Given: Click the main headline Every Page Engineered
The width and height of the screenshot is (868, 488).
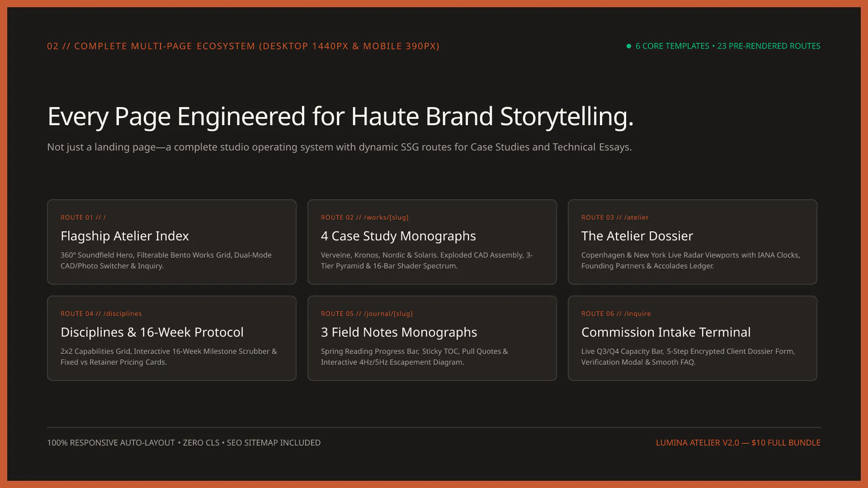Looking at the screenshot, I should [x=340, y=117].
